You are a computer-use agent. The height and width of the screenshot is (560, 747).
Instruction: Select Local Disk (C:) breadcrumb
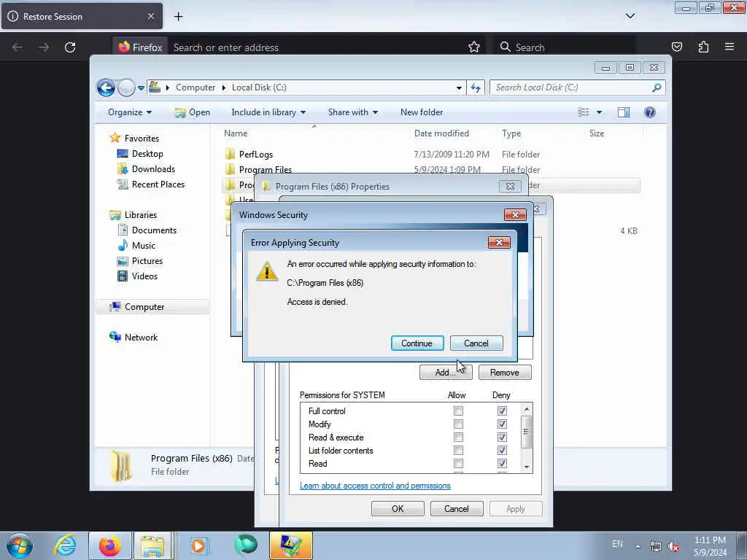point(259,87)
